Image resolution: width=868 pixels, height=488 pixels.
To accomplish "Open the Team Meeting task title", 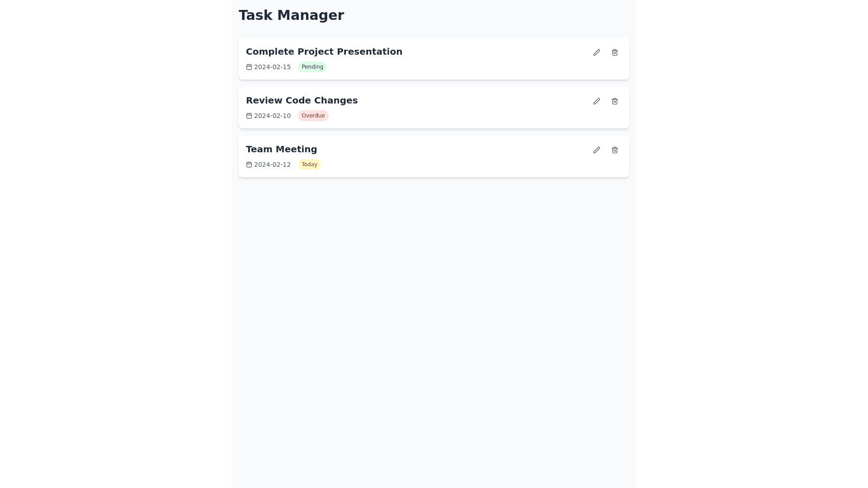I will pyautogui.click(x=281, y=149).
